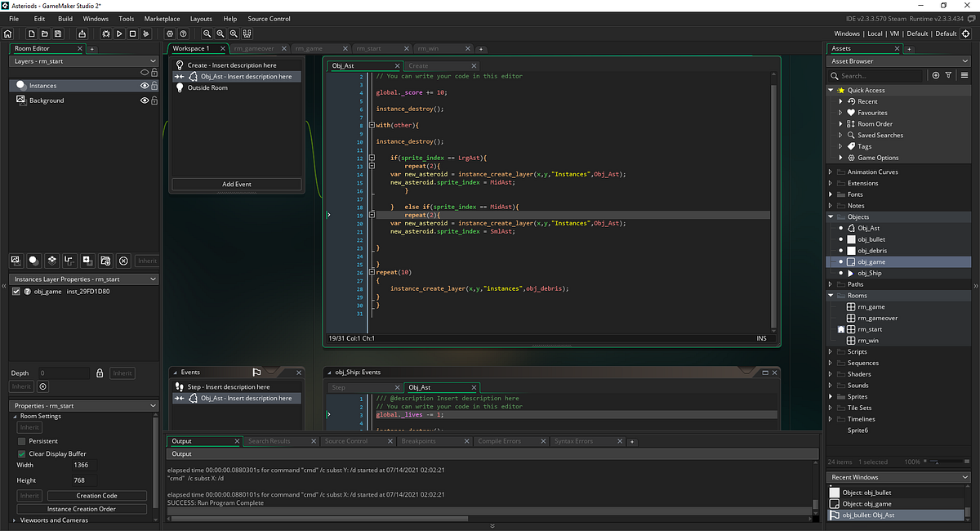Open the Layers - rm_start dropdown

pos(152,61)
